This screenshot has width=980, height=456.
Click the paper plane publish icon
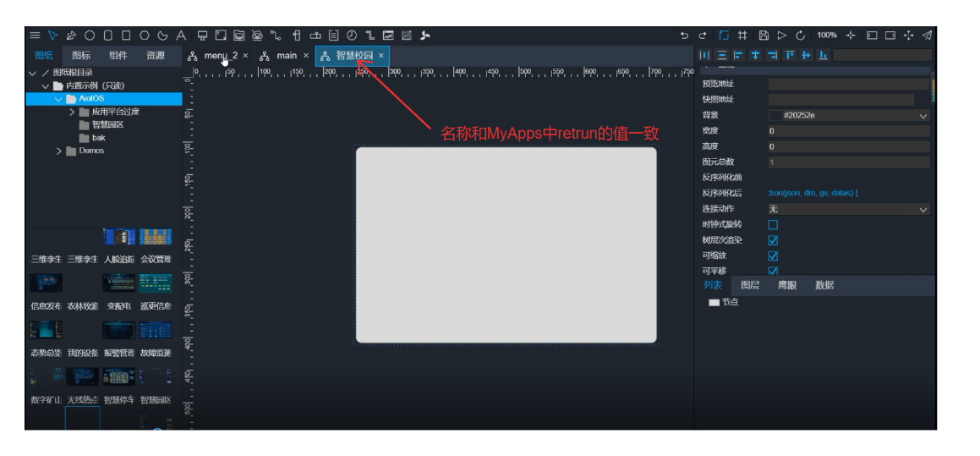click(x=928, y=36)
